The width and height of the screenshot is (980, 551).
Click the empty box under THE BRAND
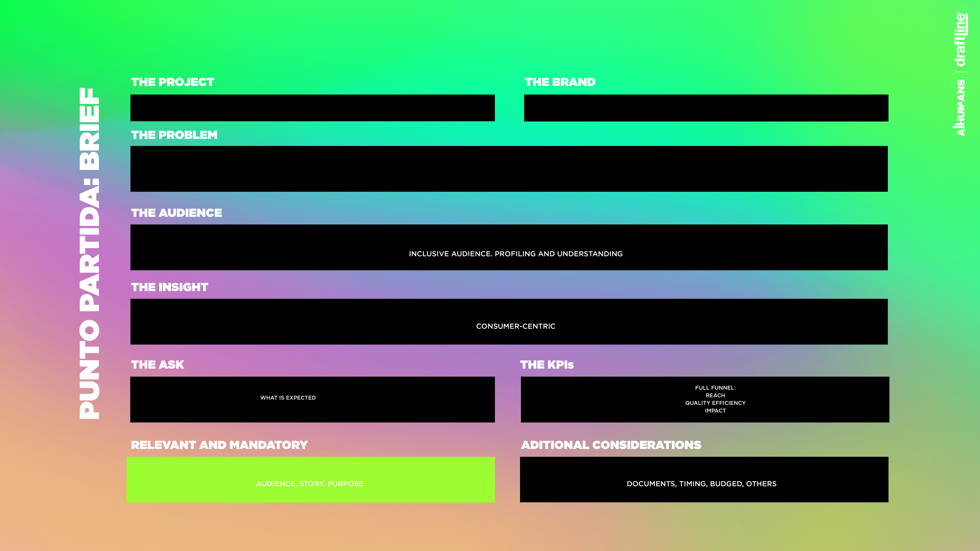pos(706,108)
